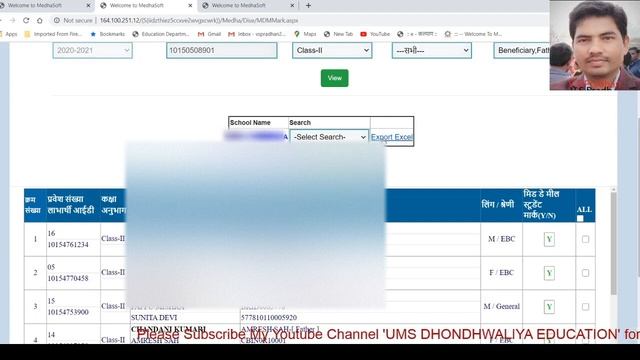Viewport: 640px width, 360px height.
Task: Check the box for row 3 (10154753900)
Action: pos(585,307)
